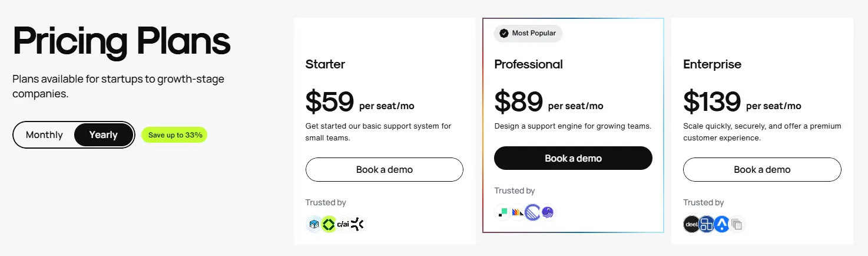The width and height of the screenshot is (868, 256).
Task: Click the c/ai logo under Starter
Action: click(343, 224)
